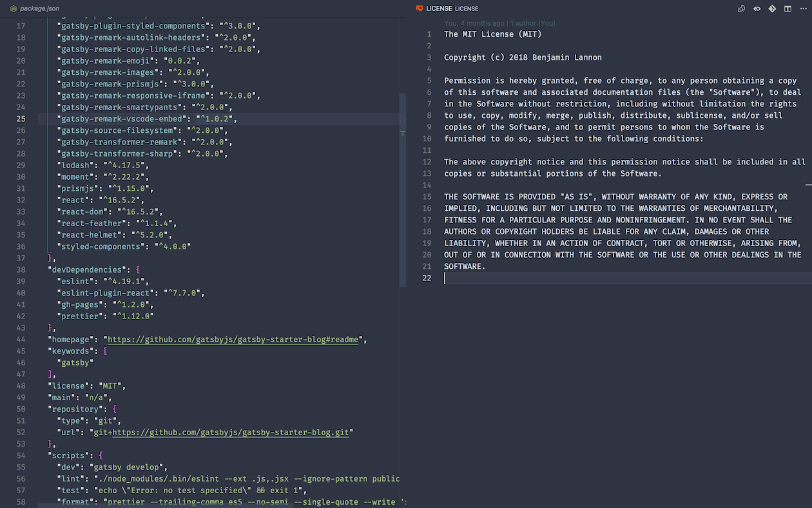Screen dimensions: 812x508
Task: Click the GitLens previous revision icon
Action: [x=757, y=9]
